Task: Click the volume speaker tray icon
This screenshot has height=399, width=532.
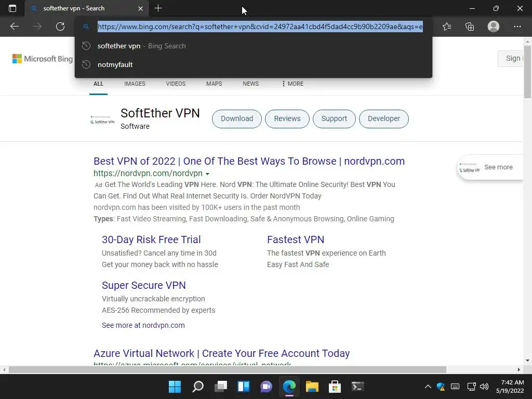Action: click(484, 387)
